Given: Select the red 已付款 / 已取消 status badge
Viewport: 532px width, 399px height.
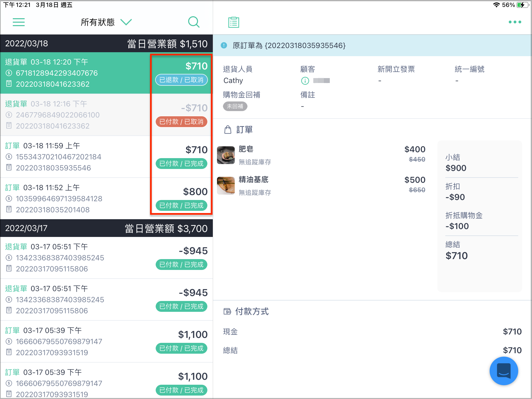Looking at the screenshot, I should pos(182,122).
